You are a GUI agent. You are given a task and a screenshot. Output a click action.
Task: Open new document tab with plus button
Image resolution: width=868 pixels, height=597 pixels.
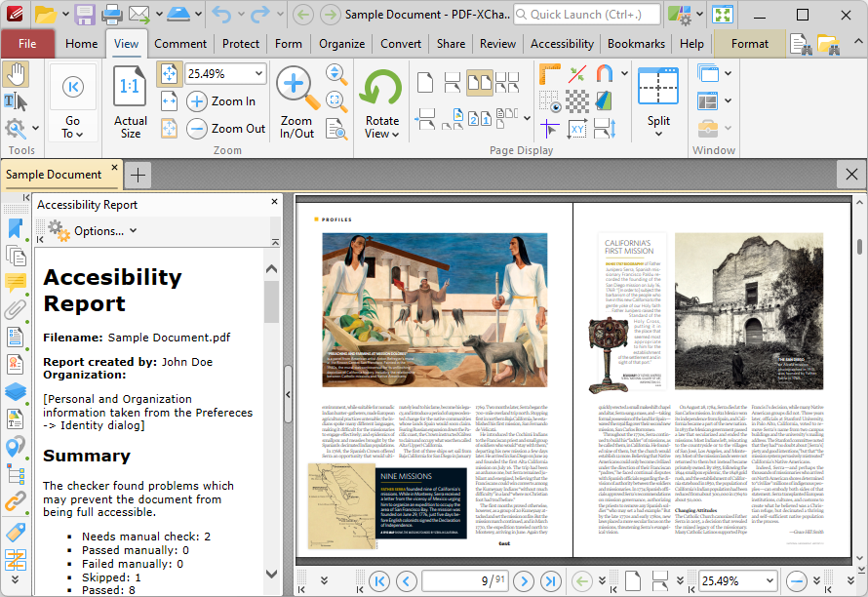(x=138, y=176)
